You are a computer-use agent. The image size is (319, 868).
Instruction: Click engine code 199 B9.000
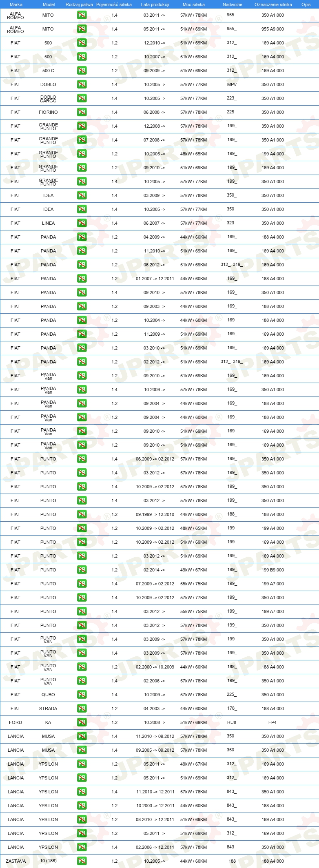(272, 570)
